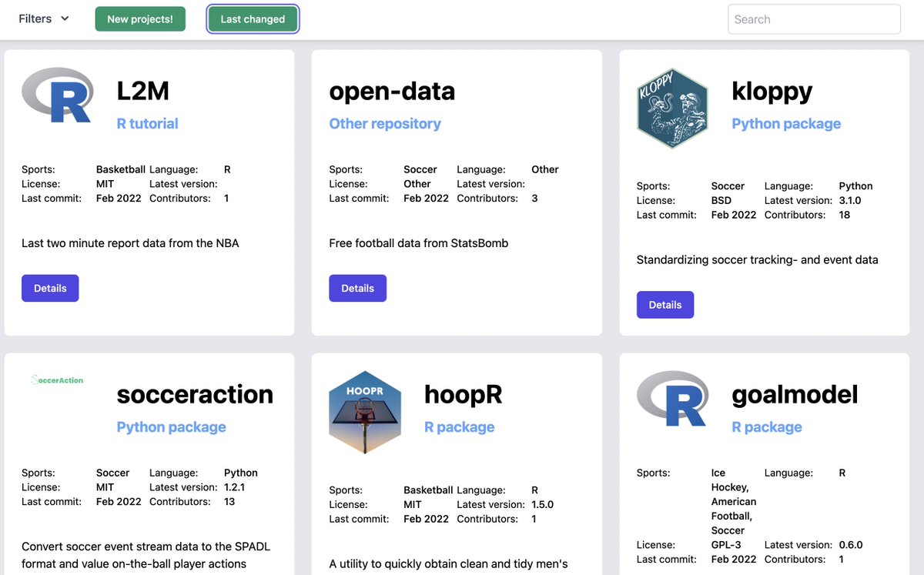Click the Last changed button
Viewport: 924px width, 575px height.
(253, 19)
